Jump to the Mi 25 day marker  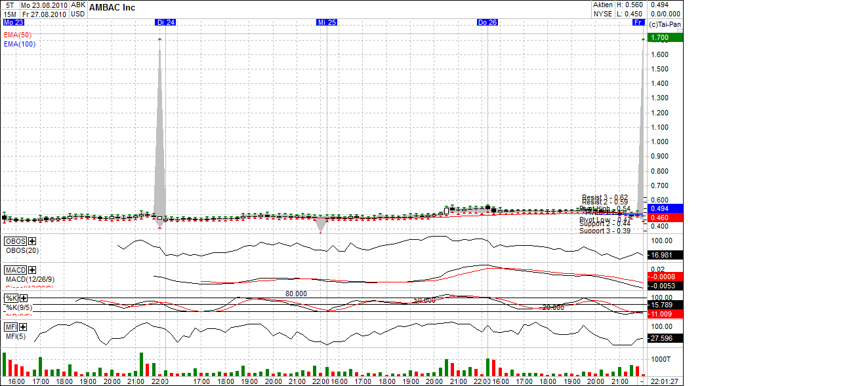327,22
